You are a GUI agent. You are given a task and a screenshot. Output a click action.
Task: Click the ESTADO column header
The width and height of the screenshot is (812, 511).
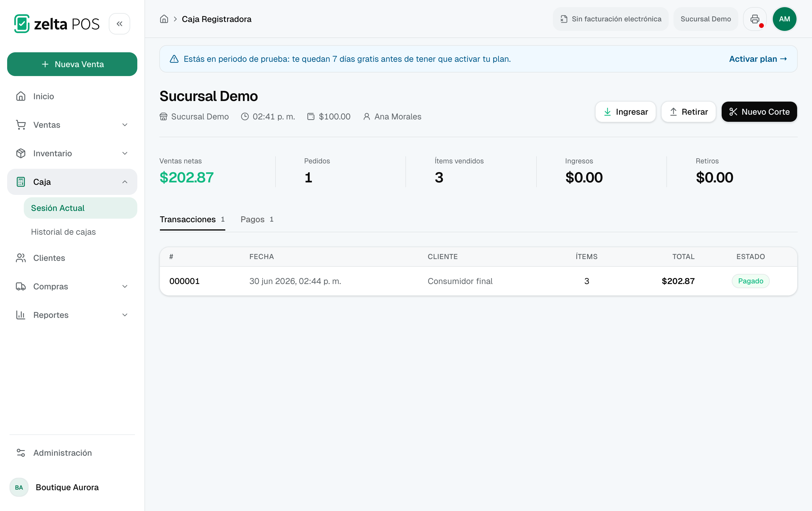click(751, 256)
